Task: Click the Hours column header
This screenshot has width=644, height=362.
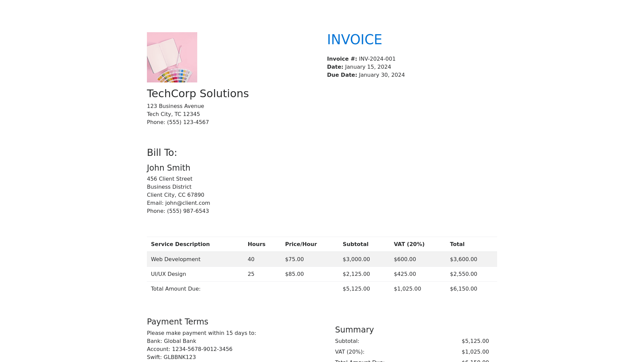Action: [x=256, y=244]
